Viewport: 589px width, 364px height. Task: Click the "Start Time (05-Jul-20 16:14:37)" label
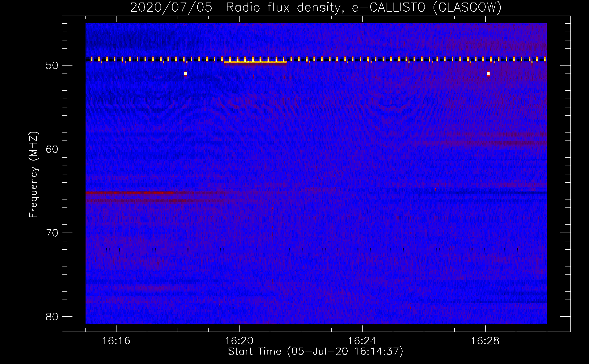point(316,352)
